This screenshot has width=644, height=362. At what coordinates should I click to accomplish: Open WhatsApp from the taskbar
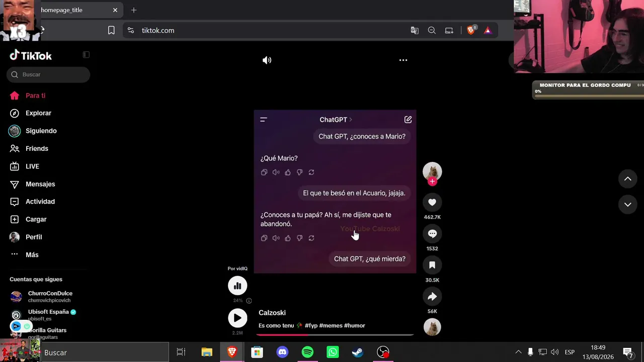(333, 352)
